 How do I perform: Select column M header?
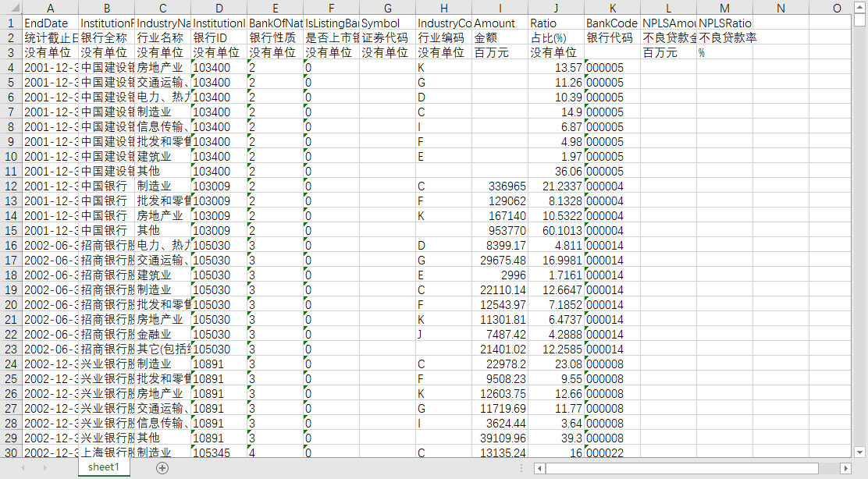pyautogui.click(x=724, y=9)
